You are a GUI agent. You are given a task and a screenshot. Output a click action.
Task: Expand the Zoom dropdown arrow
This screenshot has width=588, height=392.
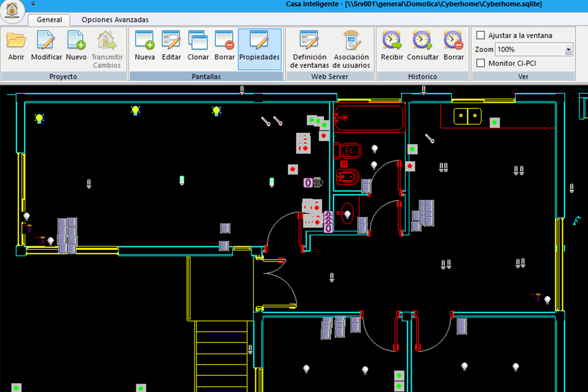click(x=569, y=49)
